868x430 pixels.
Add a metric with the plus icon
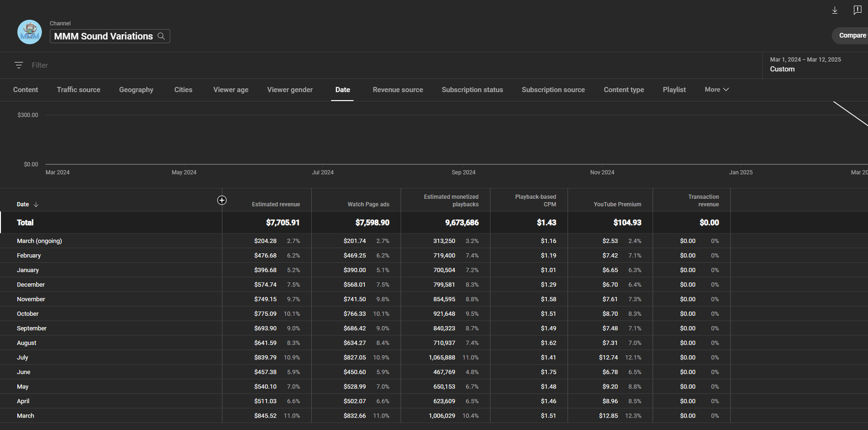click(222, 200)
